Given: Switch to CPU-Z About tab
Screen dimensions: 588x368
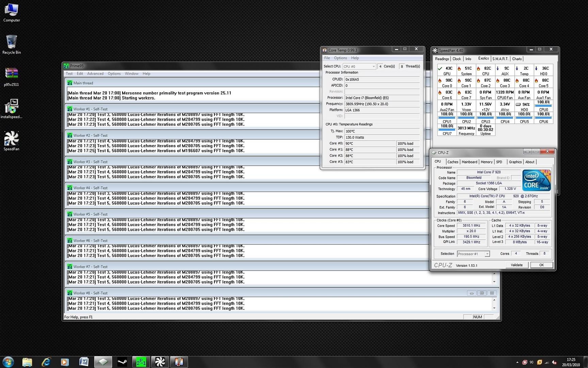Looking at the screenshot, I should [530, 162].
